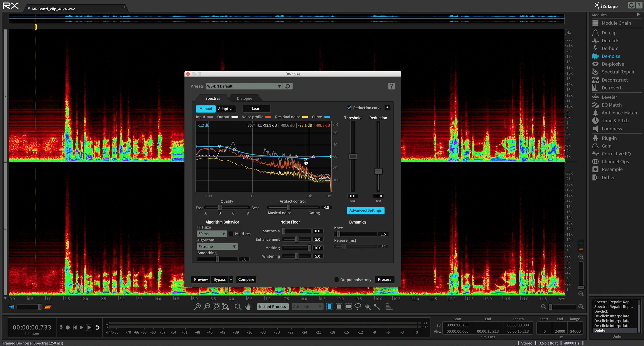Viewport: 644px width, 346px height.
Task: Select the hand grab tool
Action: click(248, 307)
